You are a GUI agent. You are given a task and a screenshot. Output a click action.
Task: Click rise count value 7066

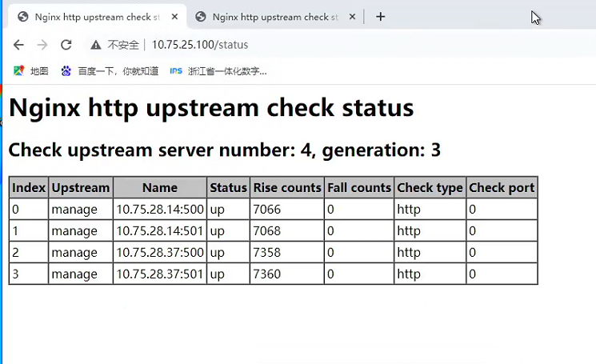[267, 209]
